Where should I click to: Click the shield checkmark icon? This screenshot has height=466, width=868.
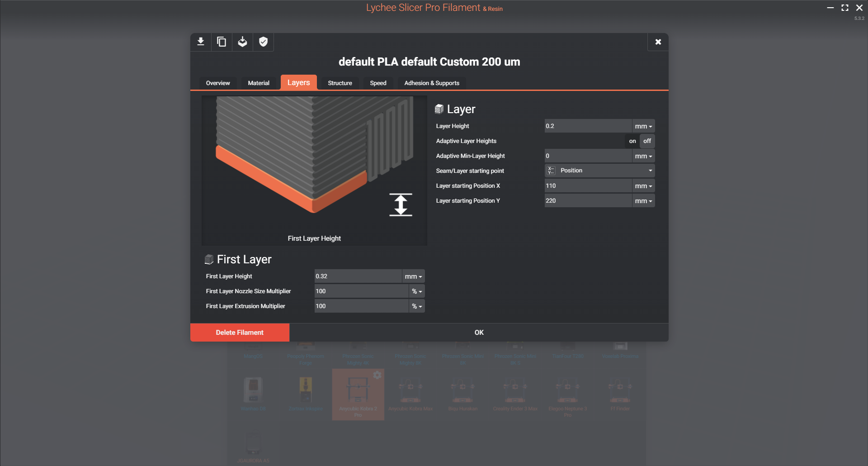(x=264, y=42)
